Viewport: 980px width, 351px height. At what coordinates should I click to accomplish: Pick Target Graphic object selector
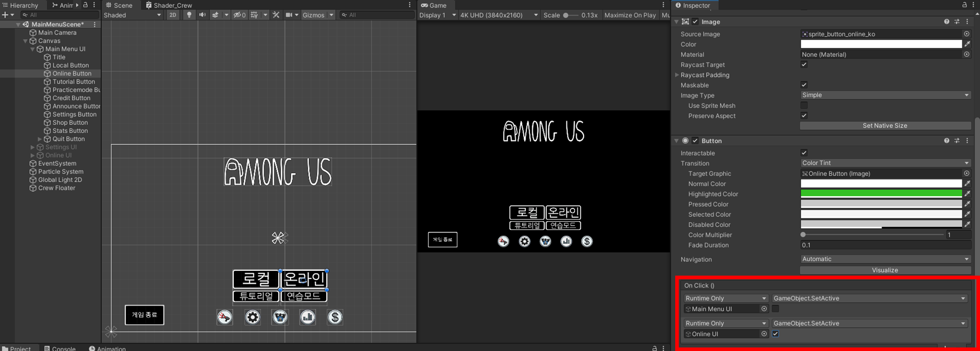pyautogui.click(x=966, y=173)
